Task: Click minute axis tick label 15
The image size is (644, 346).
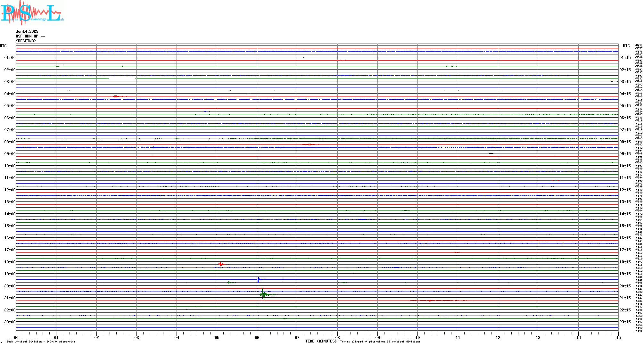Action: [618, 337]
